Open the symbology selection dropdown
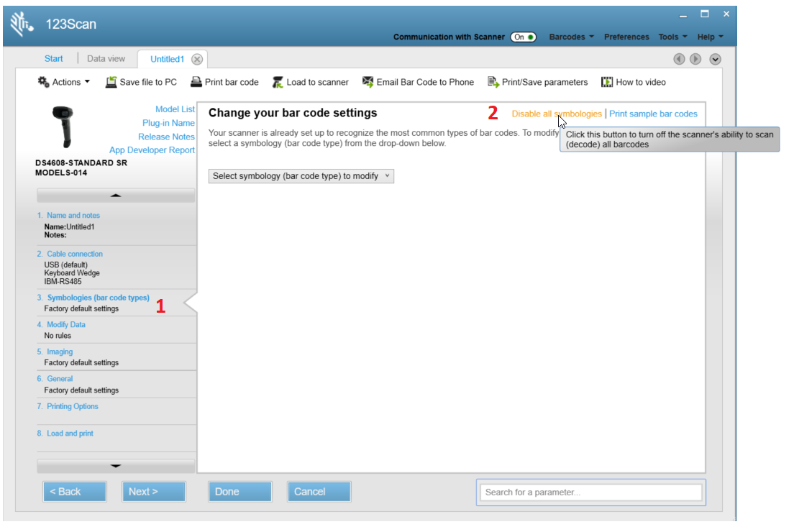The image size is (794, 532). [x=300, y=176]
